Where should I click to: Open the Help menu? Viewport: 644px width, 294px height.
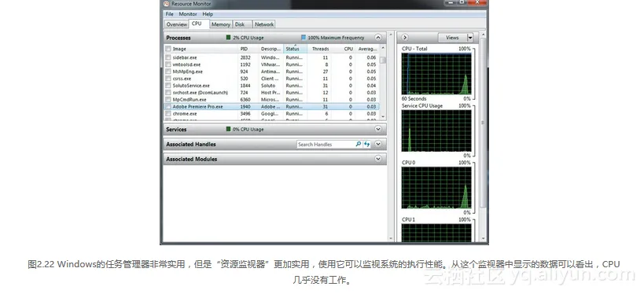tap(208, 14)
